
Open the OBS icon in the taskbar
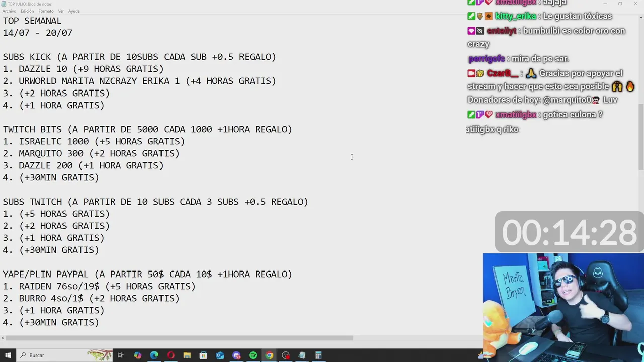[x=286, y=355]
